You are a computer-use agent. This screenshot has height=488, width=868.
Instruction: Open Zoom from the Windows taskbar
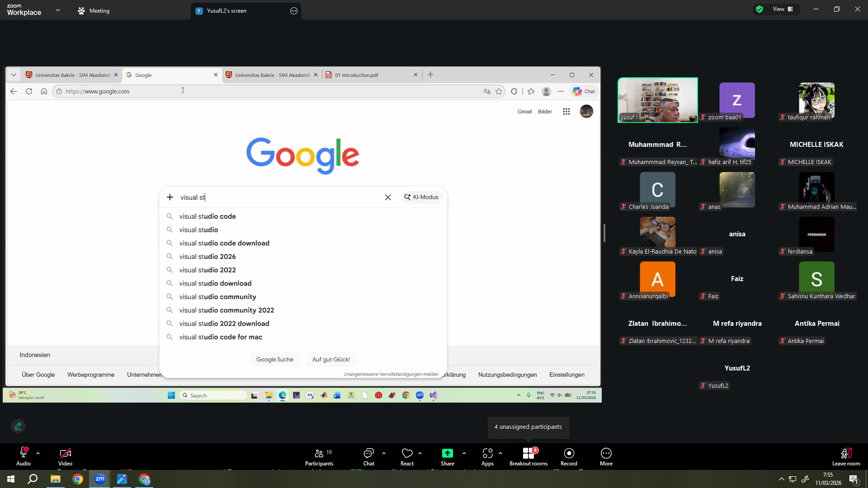coord(100,479)
